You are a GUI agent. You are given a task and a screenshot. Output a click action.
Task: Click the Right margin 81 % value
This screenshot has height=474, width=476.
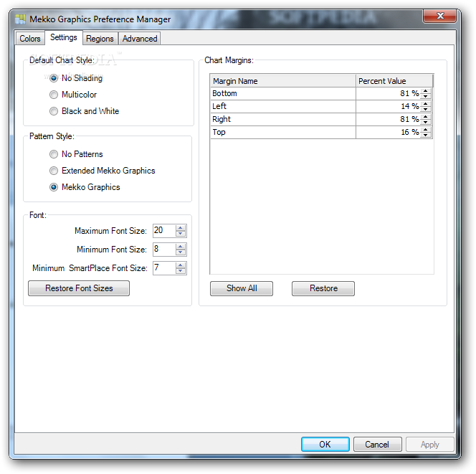click(x=409, y=119)
